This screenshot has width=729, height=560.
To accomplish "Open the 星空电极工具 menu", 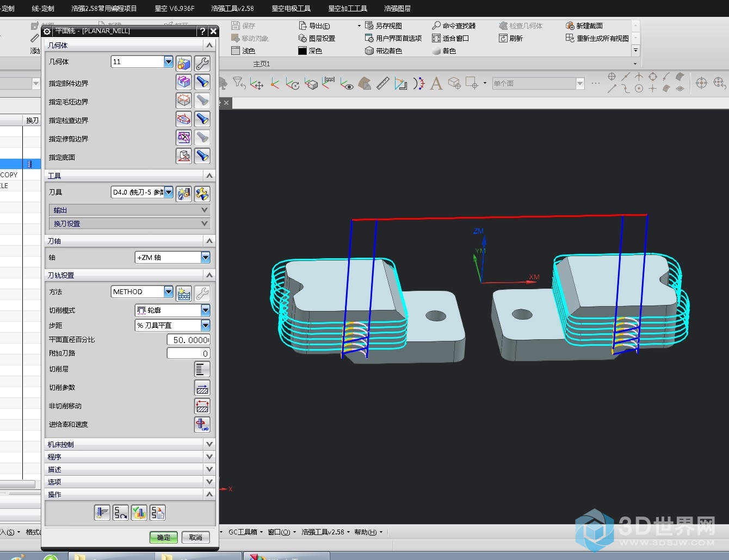I will pyautogui.click(x=291, y=8).
